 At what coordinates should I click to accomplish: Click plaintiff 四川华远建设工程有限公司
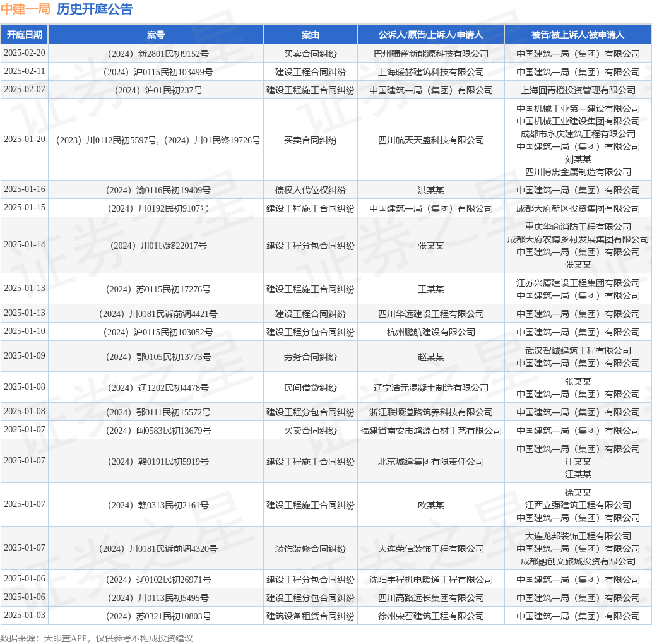coord(431,314)
